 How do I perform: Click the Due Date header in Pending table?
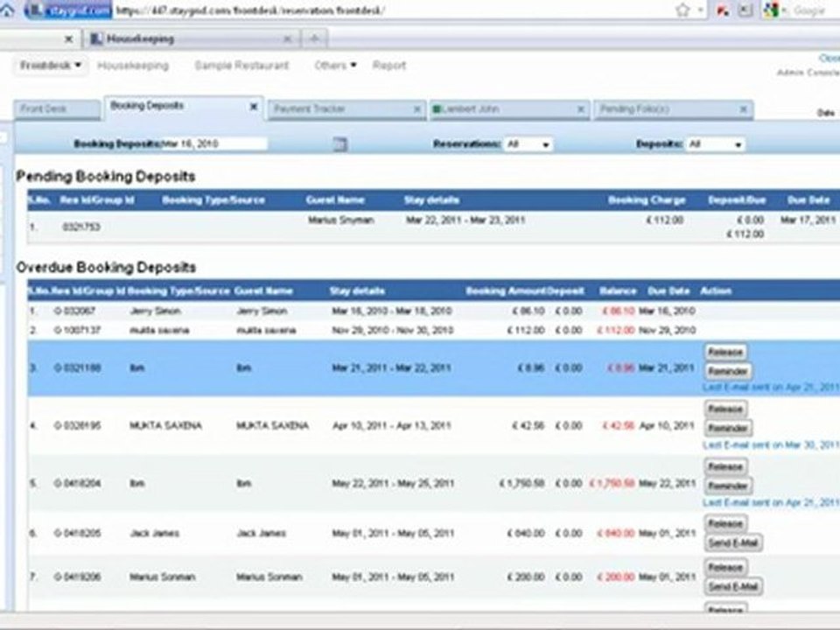[x=808, y=200]
